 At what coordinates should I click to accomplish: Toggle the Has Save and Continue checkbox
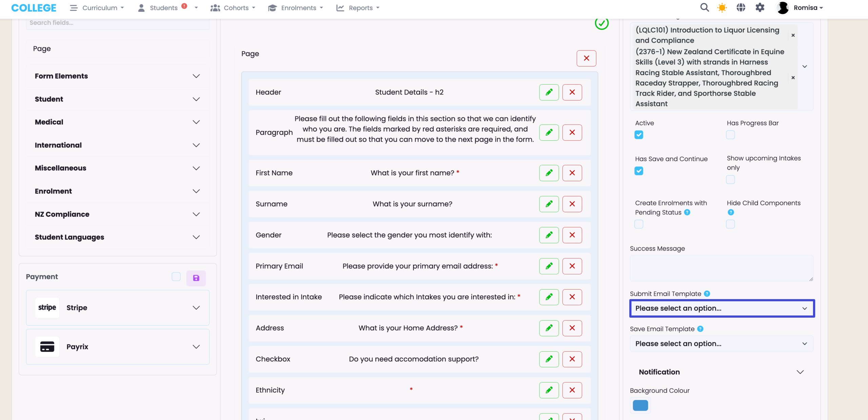[639, 171]
